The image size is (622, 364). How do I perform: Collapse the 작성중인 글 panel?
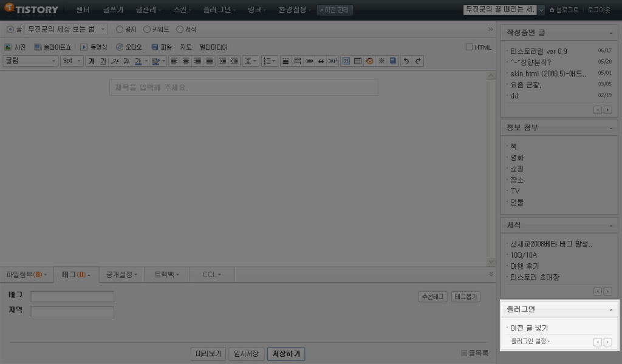pos(611,33)
